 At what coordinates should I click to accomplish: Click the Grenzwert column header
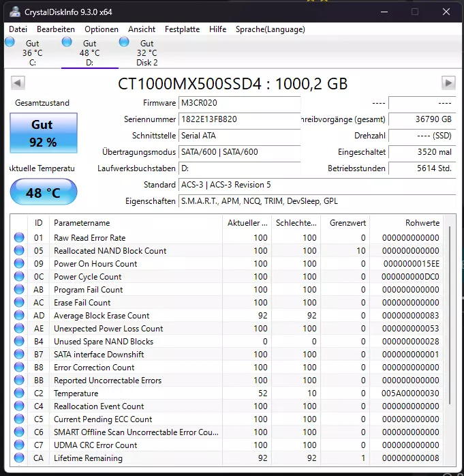pyautogui.click(x=345, y=223)
